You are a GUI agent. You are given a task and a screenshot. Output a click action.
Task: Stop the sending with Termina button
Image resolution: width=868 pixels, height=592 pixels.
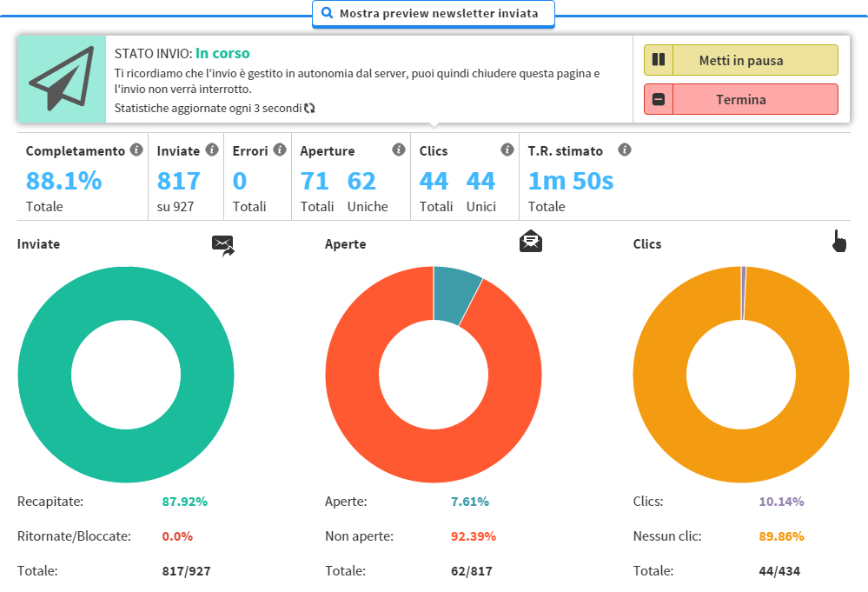(x=740, y=99)
